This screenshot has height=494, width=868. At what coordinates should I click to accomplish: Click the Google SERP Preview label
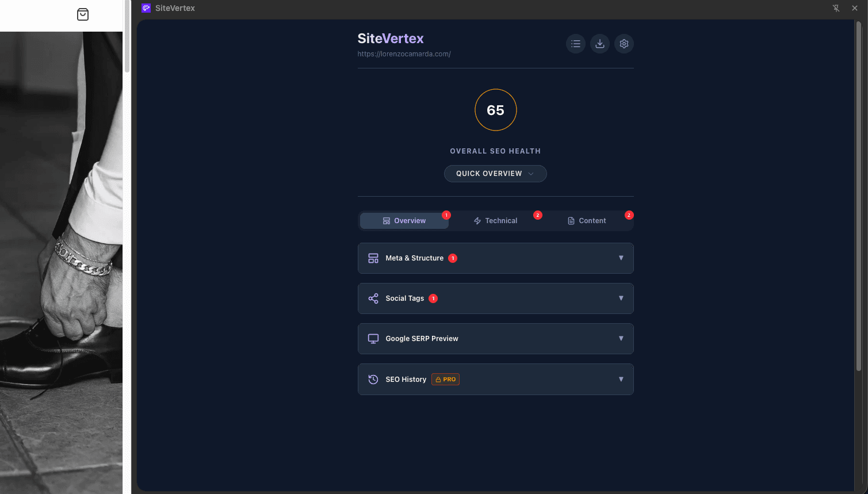tap(422, 339)
